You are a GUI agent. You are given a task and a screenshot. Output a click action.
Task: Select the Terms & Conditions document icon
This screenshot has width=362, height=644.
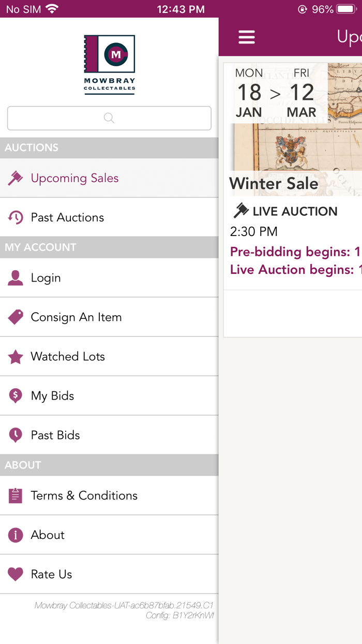tap(15, 495)
